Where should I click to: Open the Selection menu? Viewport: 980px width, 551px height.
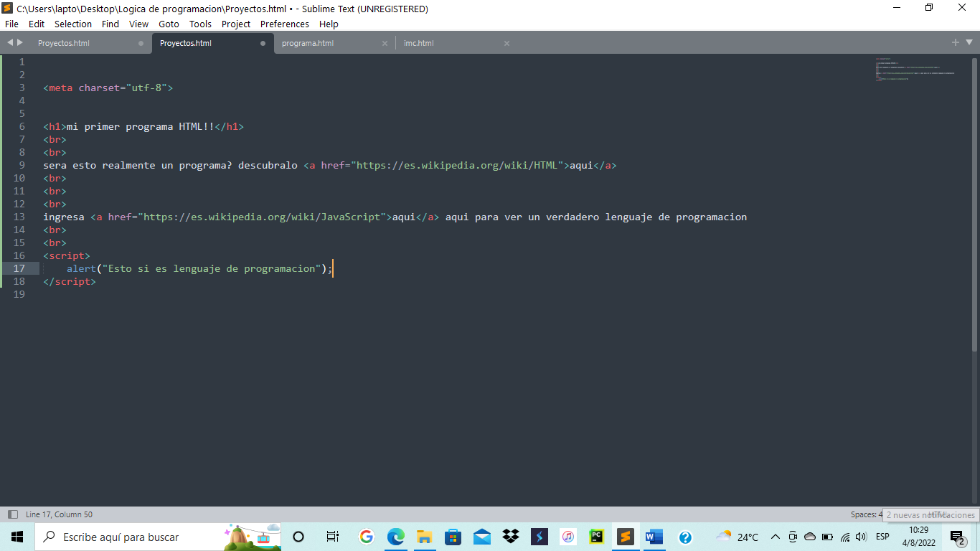(73, 24)
